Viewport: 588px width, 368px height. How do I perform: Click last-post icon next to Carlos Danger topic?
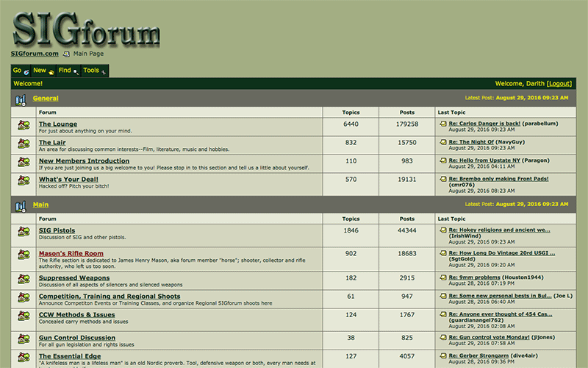coord(443,124)
